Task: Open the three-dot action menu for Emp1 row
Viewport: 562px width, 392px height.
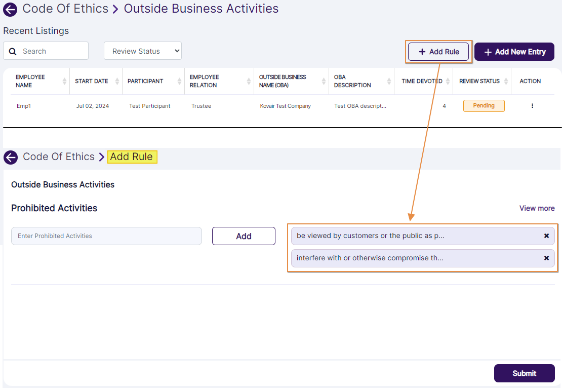Action: click(x=532, y=106)
